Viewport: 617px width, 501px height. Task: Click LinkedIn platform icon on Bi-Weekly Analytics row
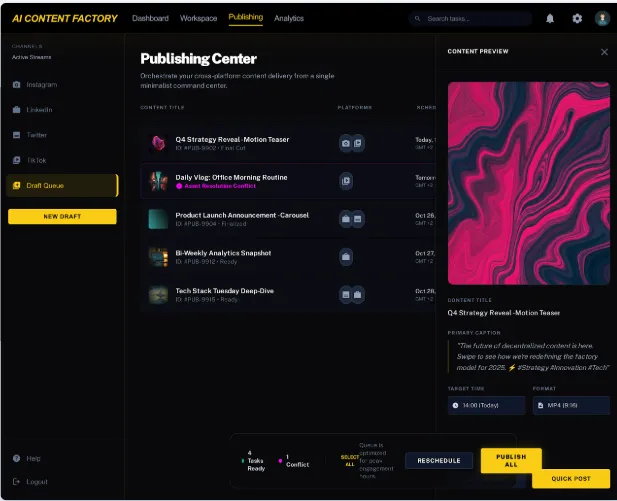coord(346,257)
